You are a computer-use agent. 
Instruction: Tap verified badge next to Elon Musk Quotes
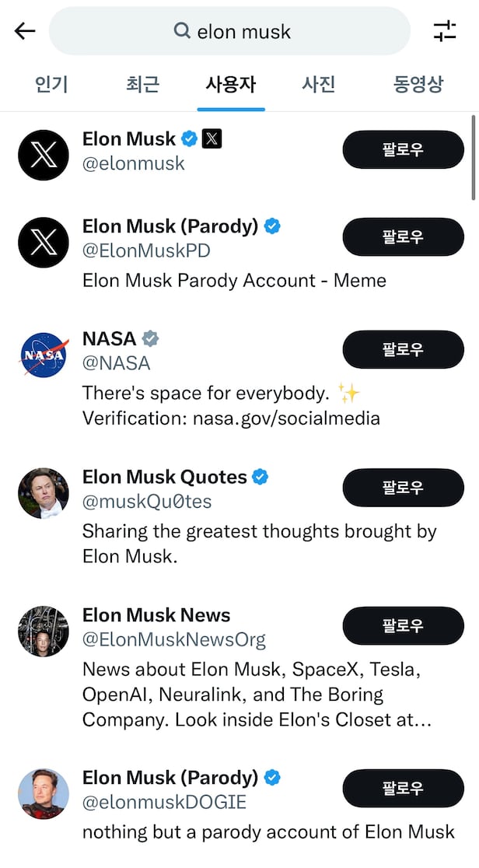260,477
